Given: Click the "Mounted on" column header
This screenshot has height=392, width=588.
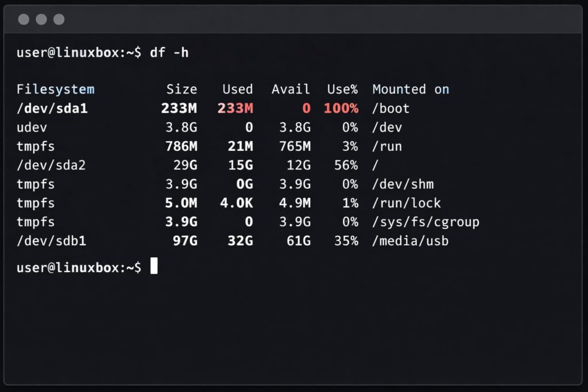Looking at the screenshot, I should (411, 90).
